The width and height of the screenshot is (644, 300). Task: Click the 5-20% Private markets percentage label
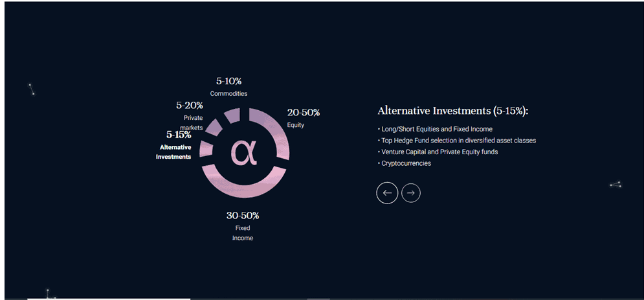point(190,106)
